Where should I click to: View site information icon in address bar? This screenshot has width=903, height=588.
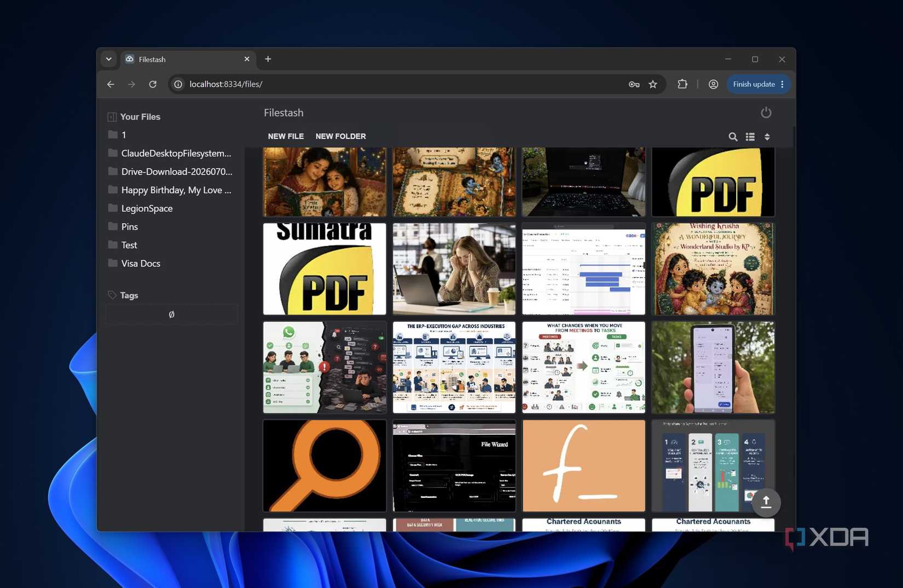pos(178,84)
